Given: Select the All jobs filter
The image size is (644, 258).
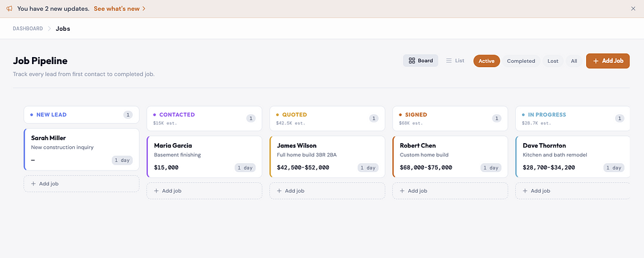Looking at the screenshot, I should pos(574,61).
